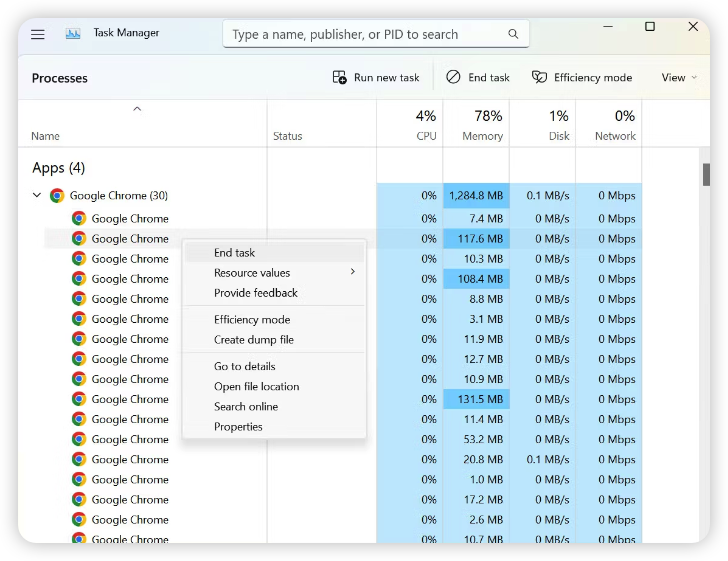Click the search magnifier icon

click(x=513, y=34)
